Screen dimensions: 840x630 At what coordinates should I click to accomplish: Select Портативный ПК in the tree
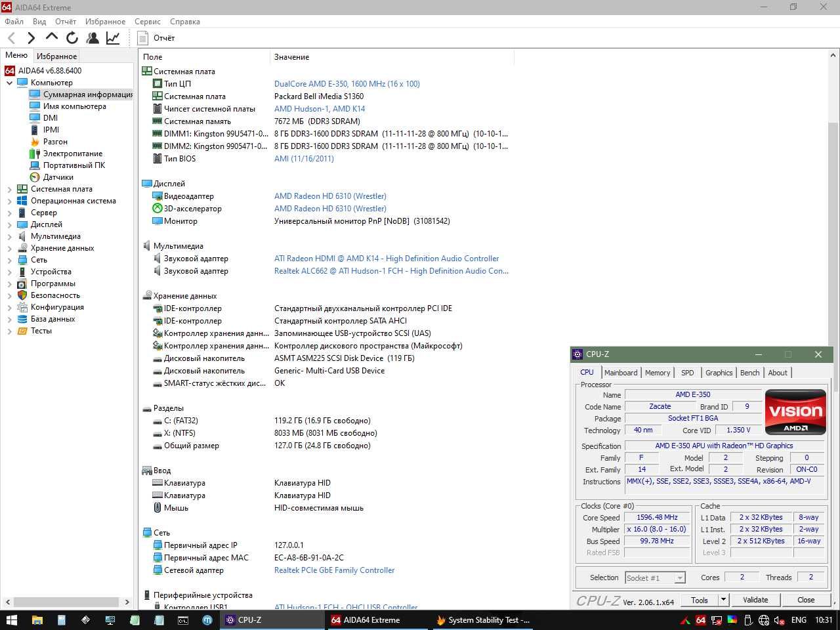(73, 165)
